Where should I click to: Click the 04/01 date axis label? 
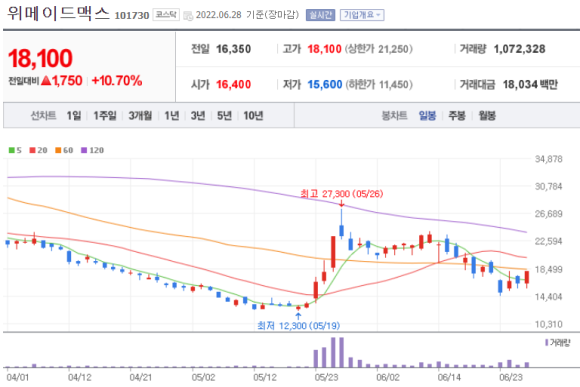(17, 377)
